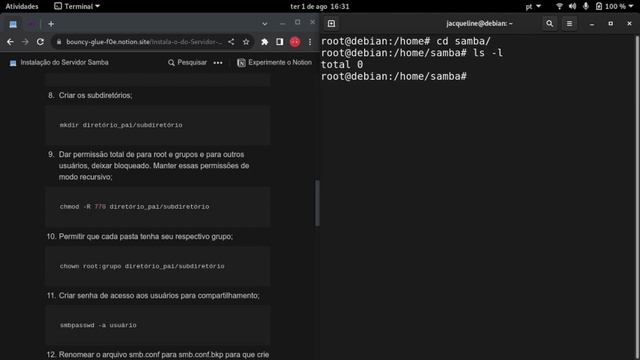Click the chown root:grupo code block
Viewport: 640px width, 360px height.
point(158,266)
